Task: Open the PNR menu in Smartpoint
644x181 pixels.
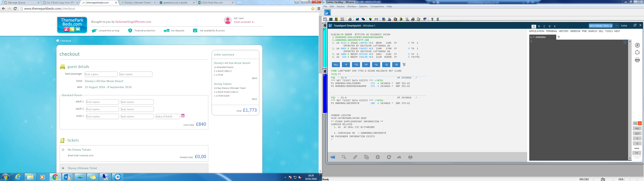Action: click(x=584, y=31)
